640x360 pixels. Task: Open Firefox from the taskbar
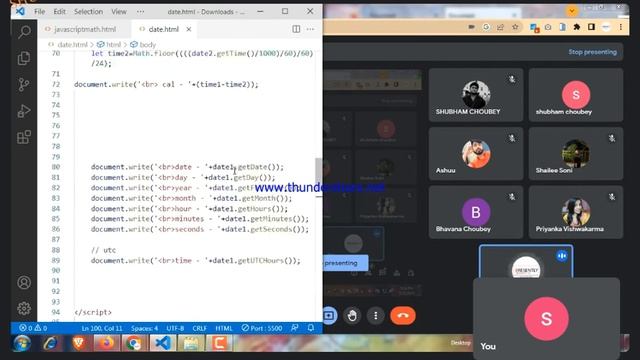pyautogui.click(x=107, y=343)
